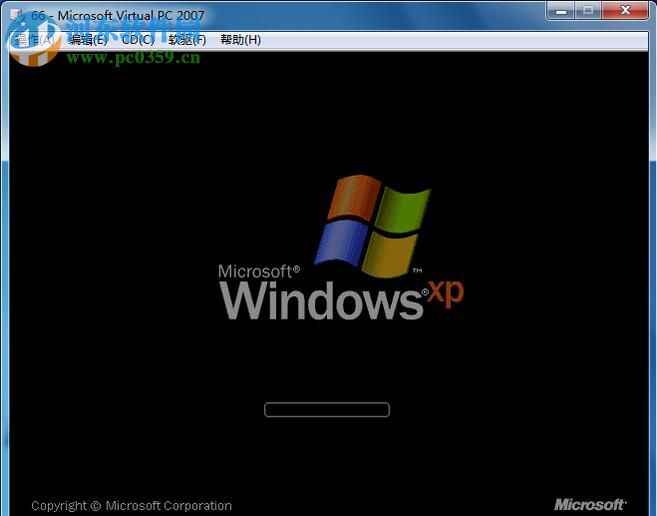Maximize the Virtual PC 2007 window
This screenshot has width=657, height=516.
tap(588, 10)
